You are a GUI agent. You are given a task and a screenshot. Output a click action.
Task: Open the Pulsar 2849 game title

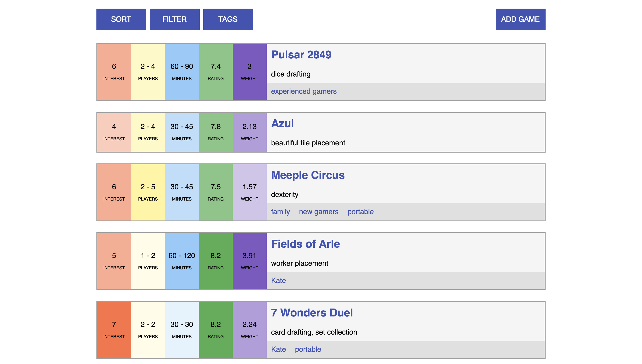point(301,55)
